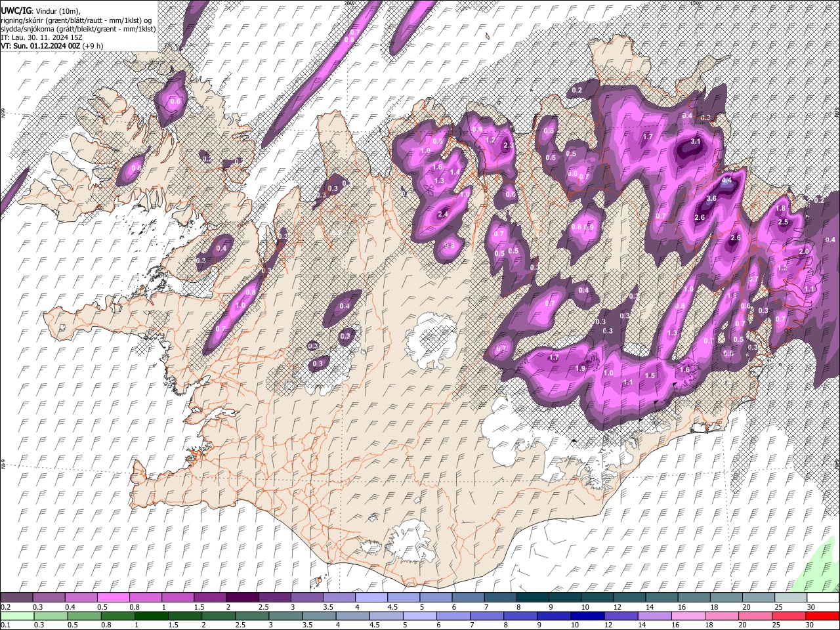
Task: Click the (+9 h) forecast offset text
Action: 93,46
